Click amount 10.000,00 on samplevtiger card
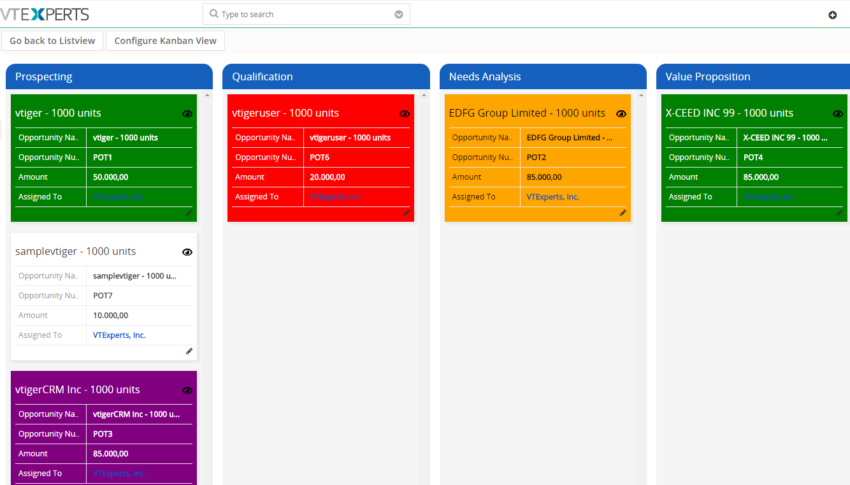The width and height of the screenshot is (850, 485). 111,315
